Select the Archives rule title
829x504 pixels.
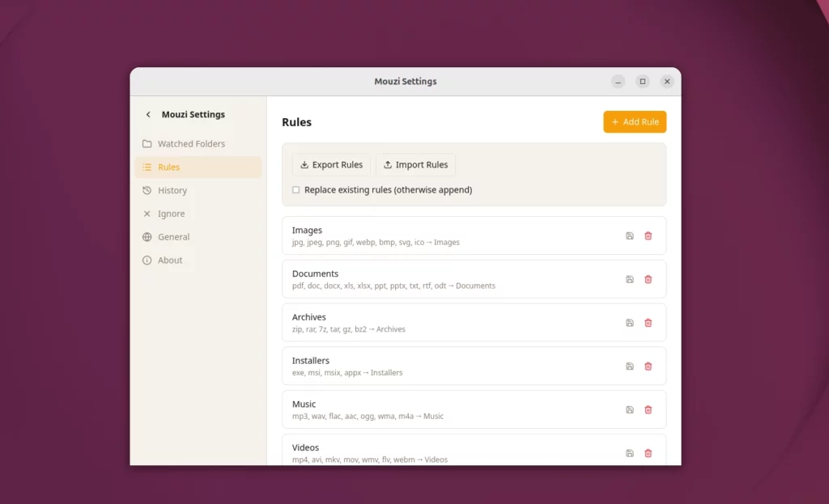tap(308, 317)
